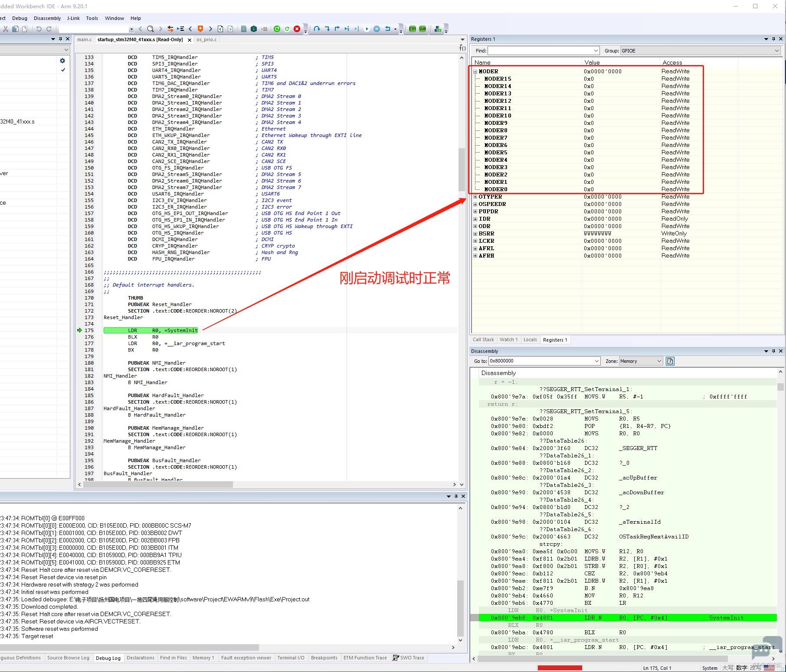Open the Fault exception viewer tab
This screenshot has width=786, height=672.
tap(246, 658)
